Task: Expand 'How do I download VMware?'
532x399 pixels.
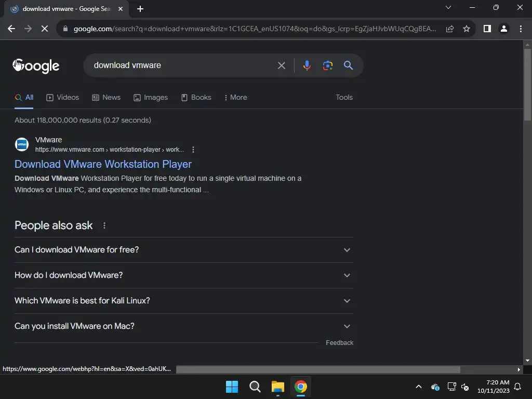Action: pyautogui.click(x=183, y=275)
